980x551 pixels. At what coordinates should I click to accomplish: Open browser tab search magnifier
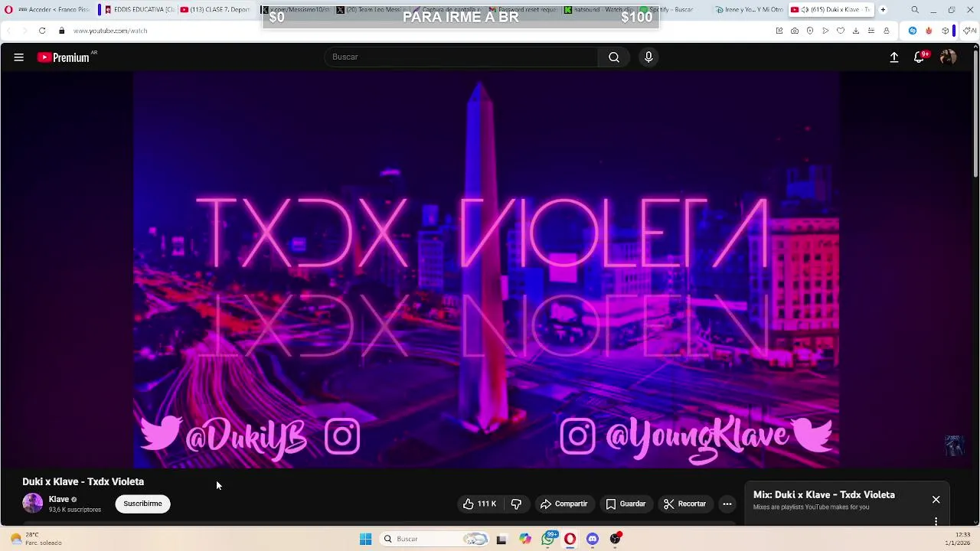pos(915,9)
